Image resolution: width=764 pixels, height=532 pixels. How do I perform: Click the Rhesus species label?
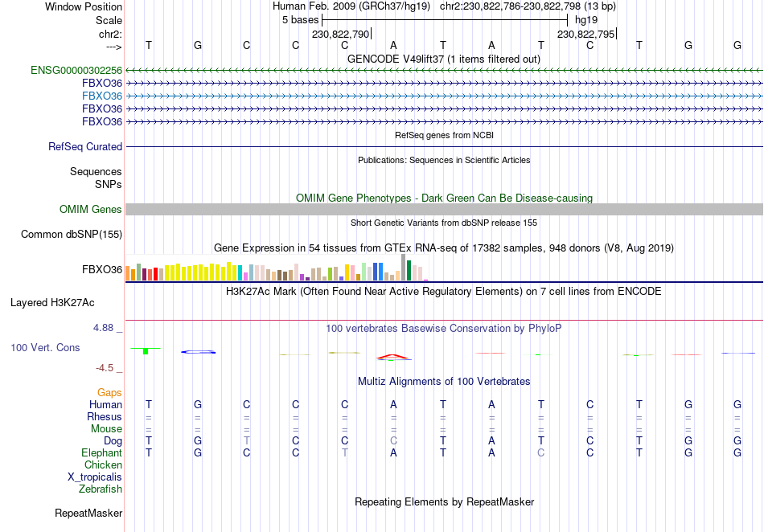click(x=105, y=416)
